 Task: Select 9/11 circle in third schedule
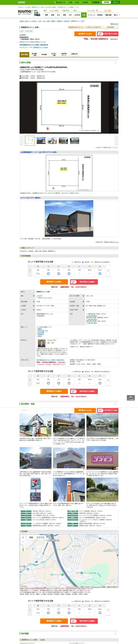[100, 613]
